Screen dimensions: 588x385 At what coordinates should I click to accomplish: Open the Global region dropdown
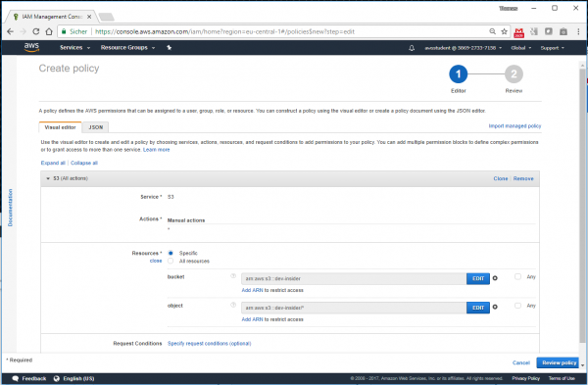pyautogui.click(x=521, y=48)
